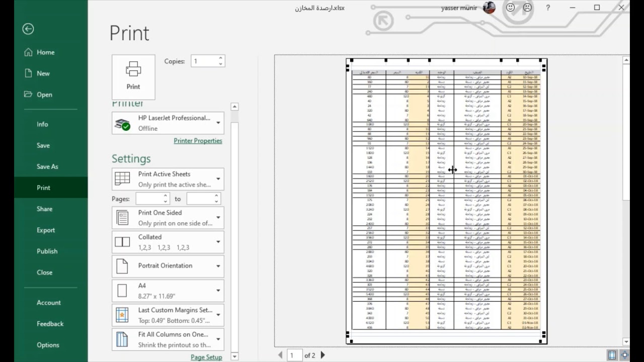Open the Export page
Screen dimensions: 644x362
coord(51,230)
